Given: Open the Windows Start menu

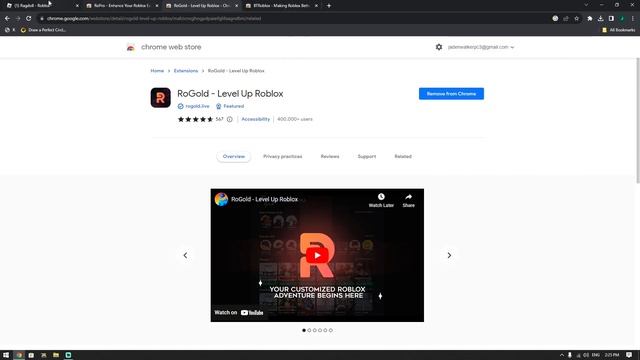Looking at the screenshot, I should click(6, 355).
